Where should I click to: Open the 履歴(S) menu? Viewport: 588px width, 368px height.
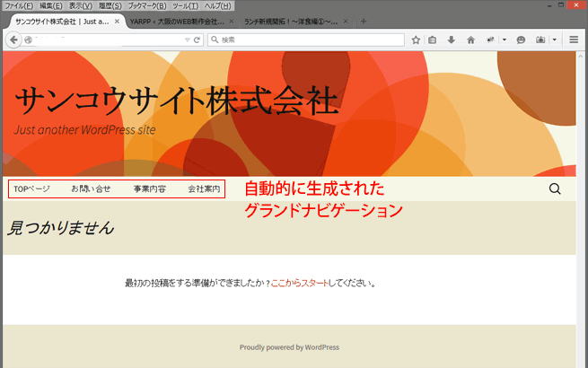point(110,6)
